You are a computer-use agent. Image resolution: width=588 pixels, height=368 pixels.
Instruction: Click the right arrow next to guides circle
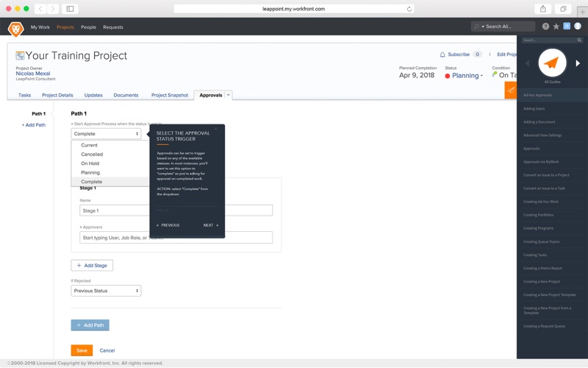[x=578, y=63]
